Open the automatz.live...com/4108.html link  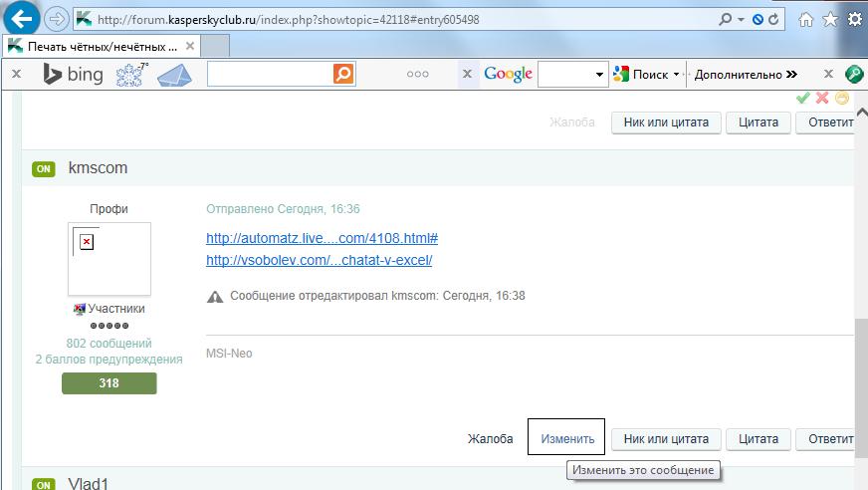(322, 238)
